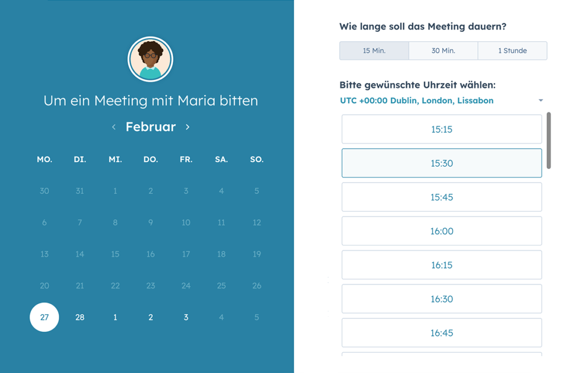This screenshot has height=373, width=588.
Task: Book the 16:15 time slot
Action: click(441, 265)
